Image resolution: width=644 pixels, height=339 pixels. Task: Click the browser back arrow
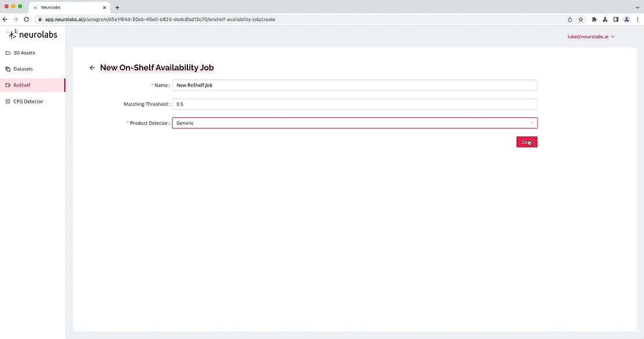coord(5,19)
